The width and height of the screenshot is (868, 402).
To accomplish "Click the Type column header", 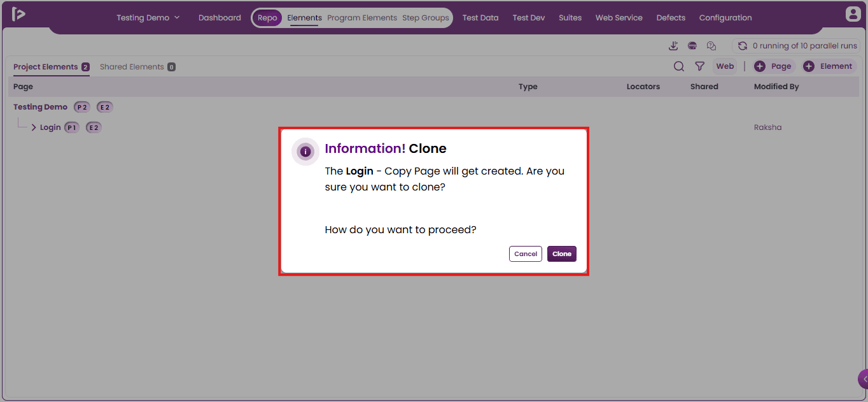I will [528, 87].
